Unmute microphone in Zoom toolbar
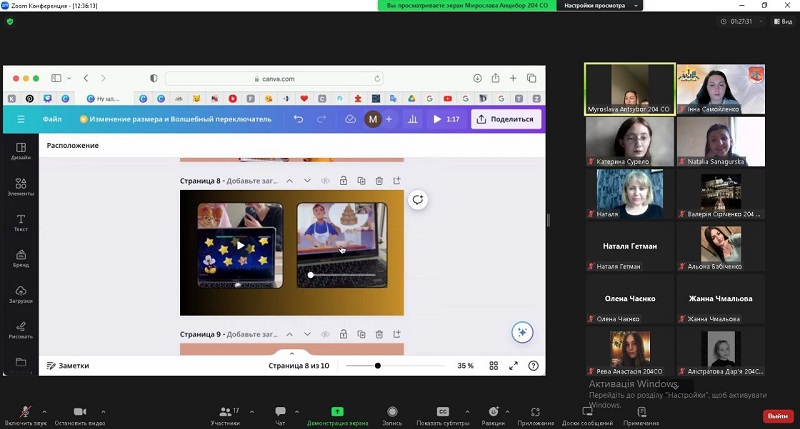This screenshot has height=429, width=800. (x=25, y=412)
